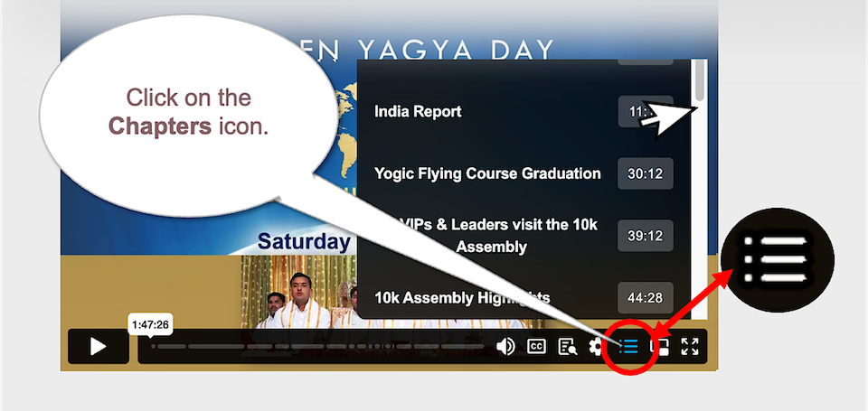Jump to Yogic Flying Course Graduation chapter

tap(487, 173)
